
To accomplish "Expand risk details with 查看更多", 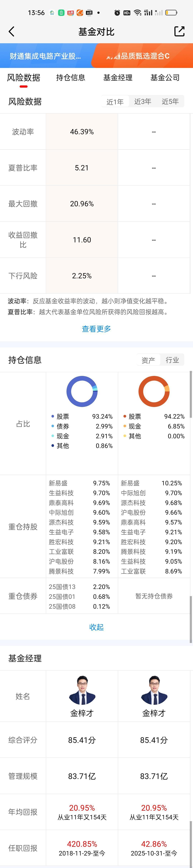I will pos(96,329).
